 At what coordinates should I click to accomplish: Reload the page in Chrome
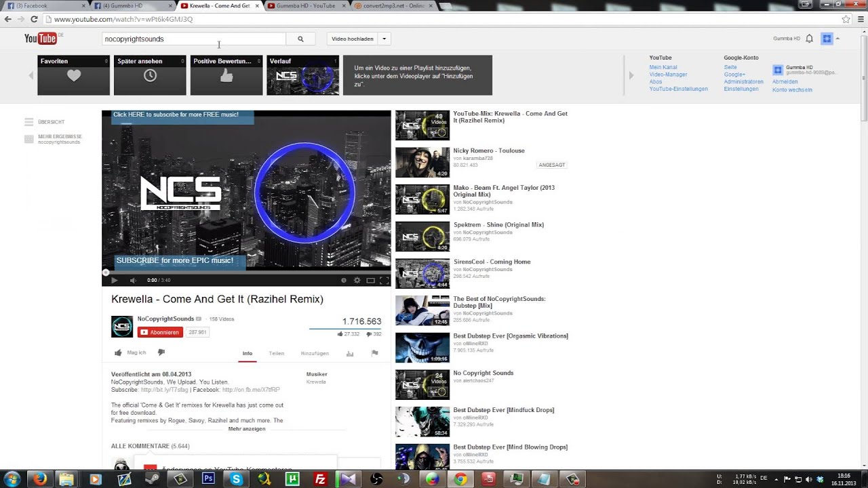click(x=34, y=19)
